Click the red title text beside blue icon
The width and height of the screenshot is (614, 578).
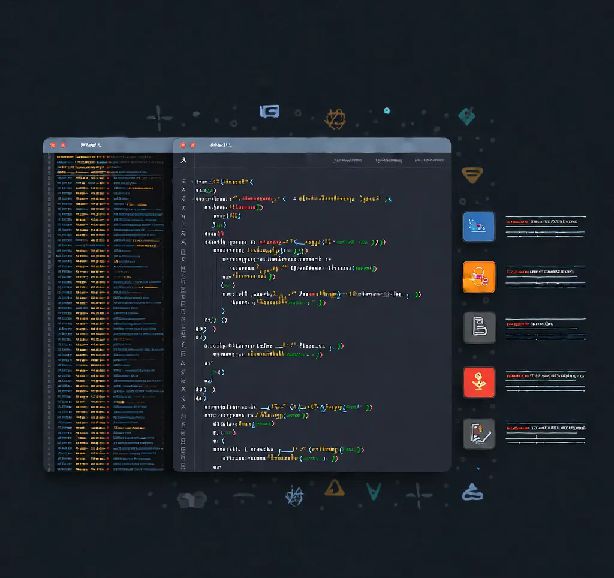(x=515, y=219)
